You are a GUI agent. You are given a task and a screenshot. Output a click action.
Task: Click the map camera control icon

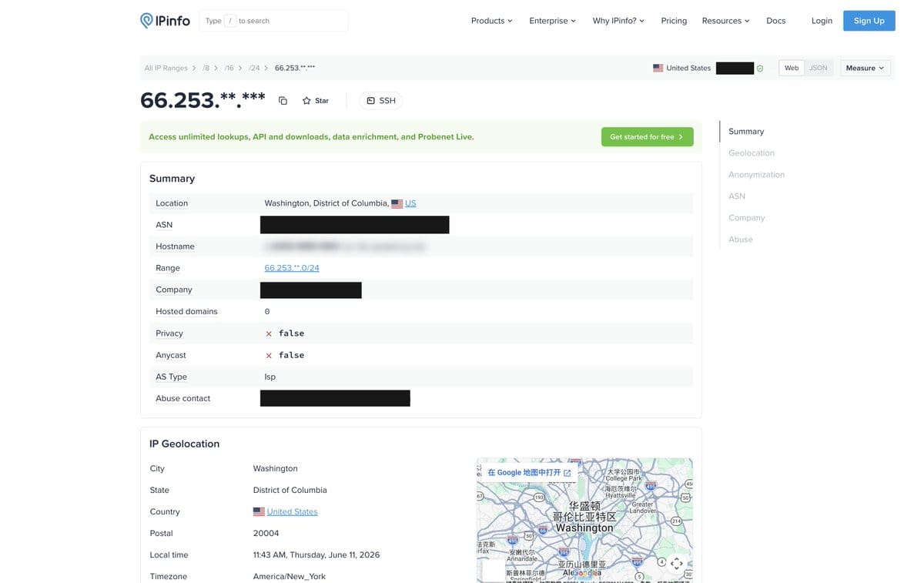pyautogui.click(x=676, y=563)
